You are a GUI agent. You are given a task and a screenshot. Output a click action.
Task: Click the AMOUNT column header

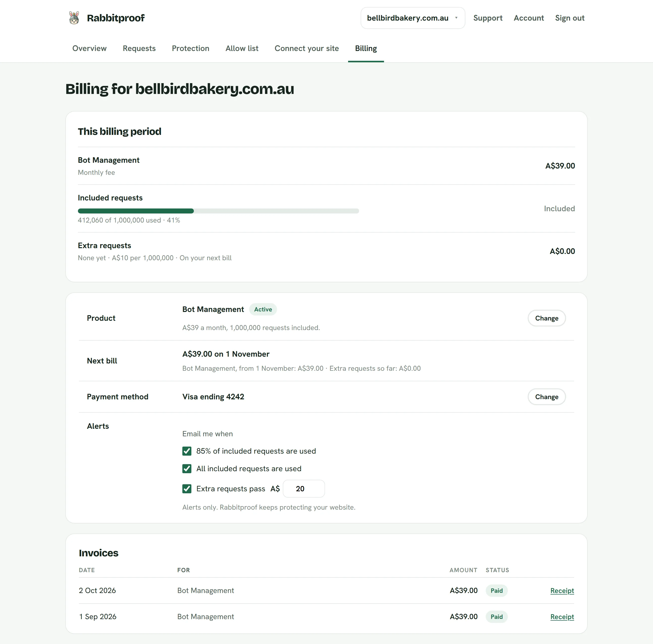coord(463,570)
